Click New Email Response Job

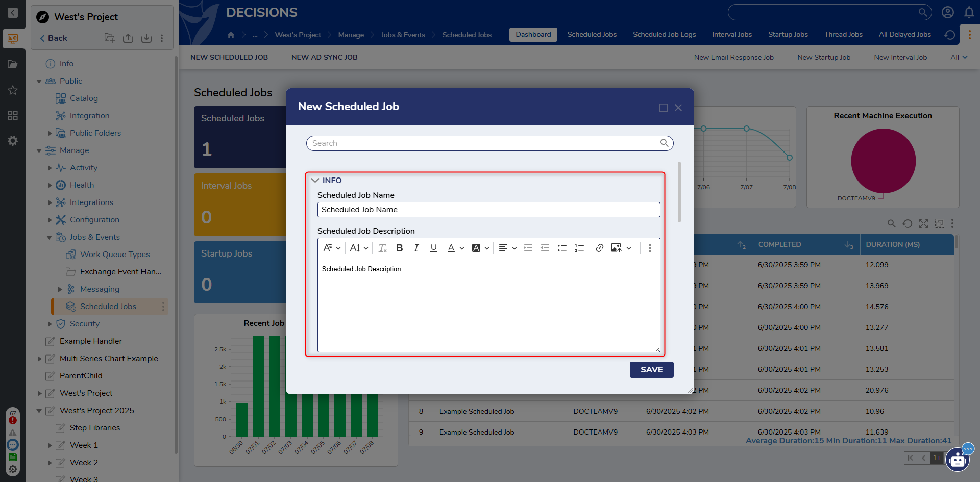coord(734,57)
